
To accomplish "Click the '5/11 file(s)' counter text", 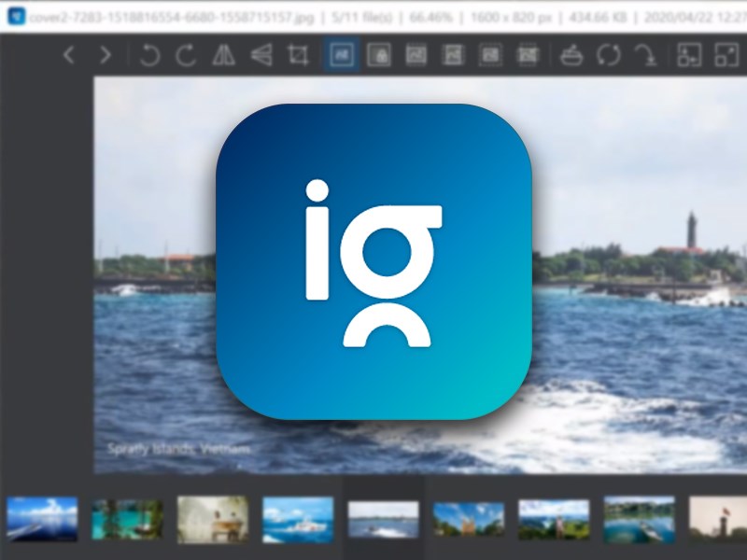I will tap(362, 18).
